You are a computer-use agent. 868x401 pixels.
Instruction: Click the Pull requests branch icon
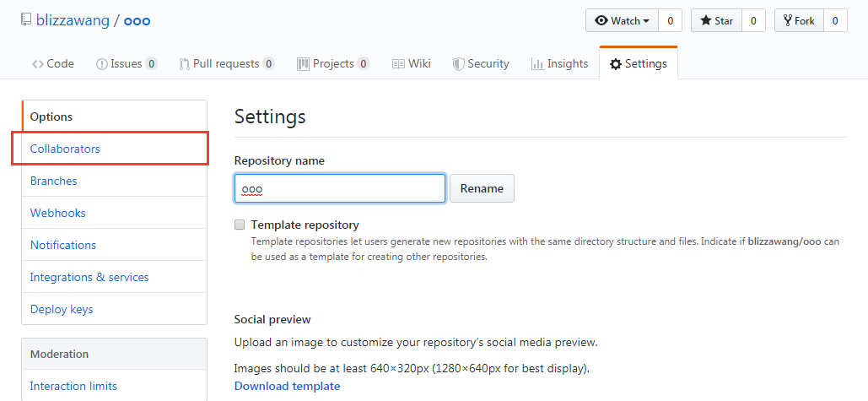[x=184, y=64]
